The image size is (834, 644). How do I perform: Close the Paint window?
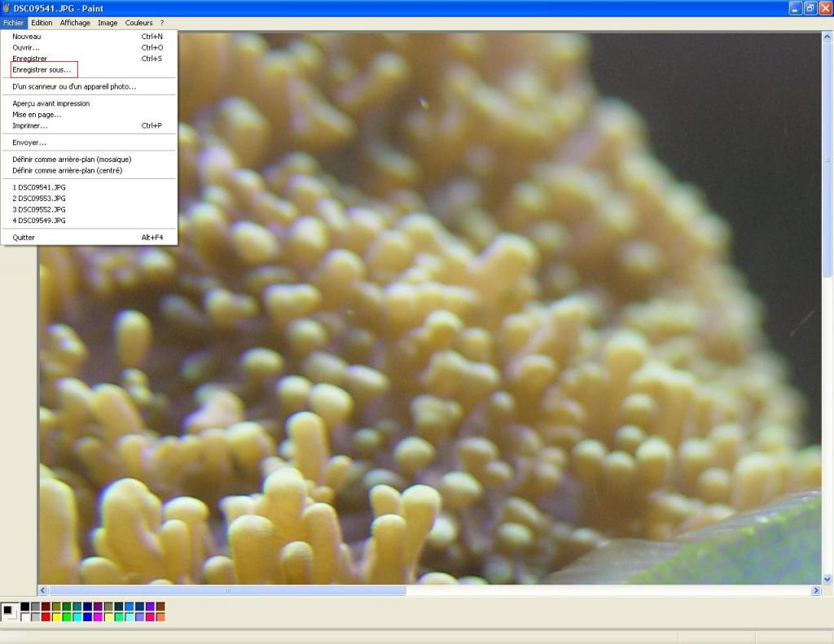[826, 8]
